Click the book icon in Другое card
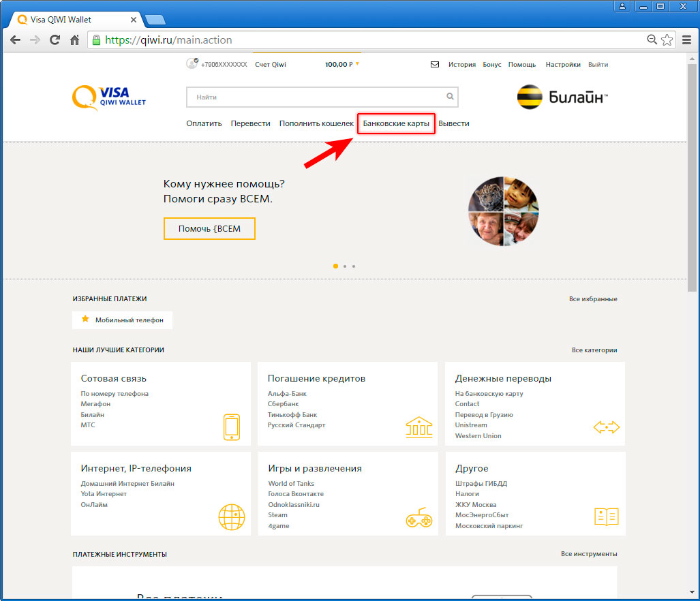 click(606, 517)
